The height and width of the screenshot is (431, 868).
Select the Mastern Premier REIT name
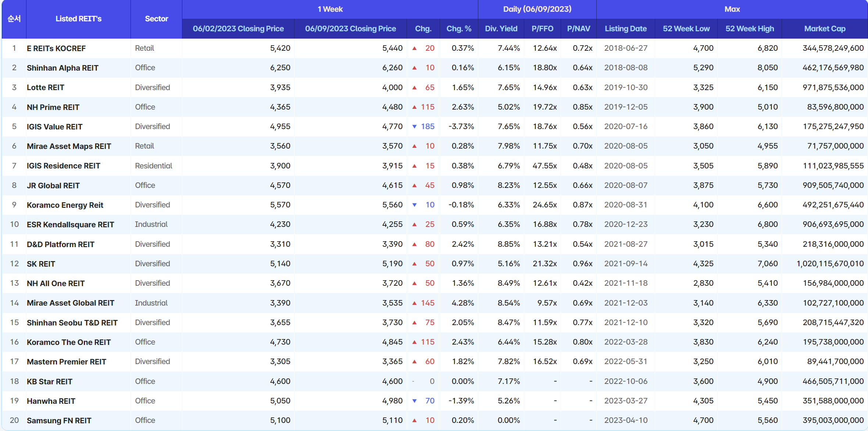[x=67, y=362]
